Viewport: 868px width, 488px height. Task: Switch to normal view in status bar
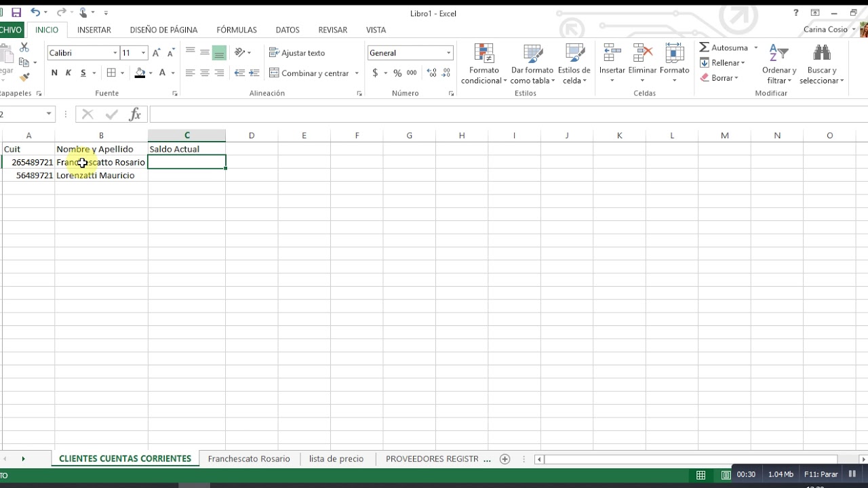pos(701,474)
